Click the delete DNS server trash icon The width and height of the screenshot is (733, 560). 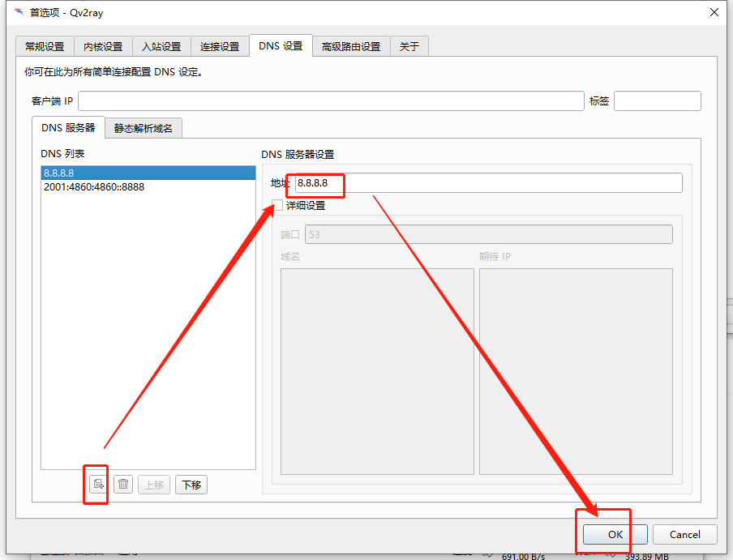[x=123, y=485]
